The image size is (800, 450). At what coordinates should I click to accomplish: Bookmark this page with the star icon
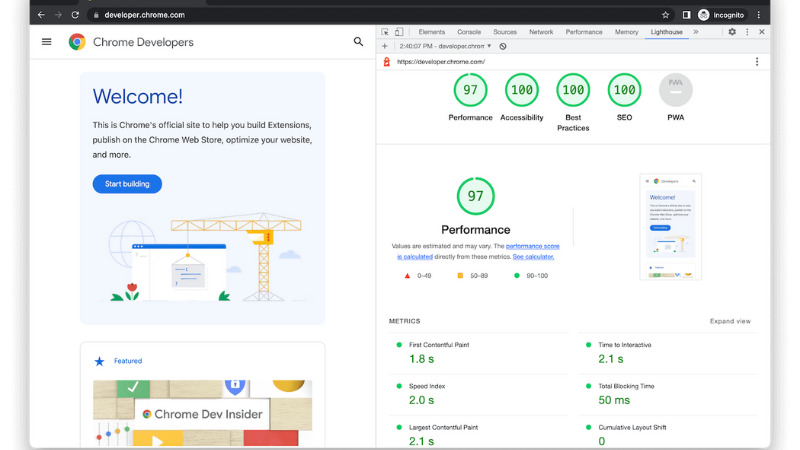pos(665,15)
